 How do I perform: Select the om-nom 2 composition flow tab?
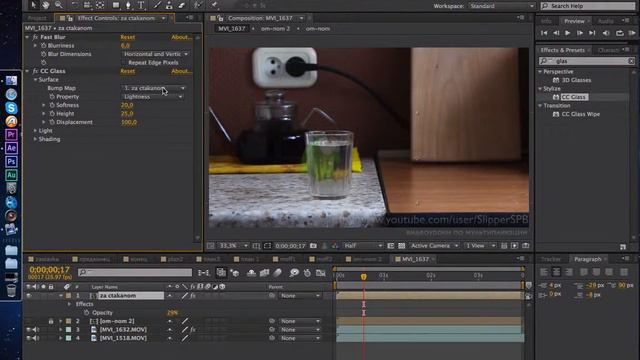(x=275, y=29)
